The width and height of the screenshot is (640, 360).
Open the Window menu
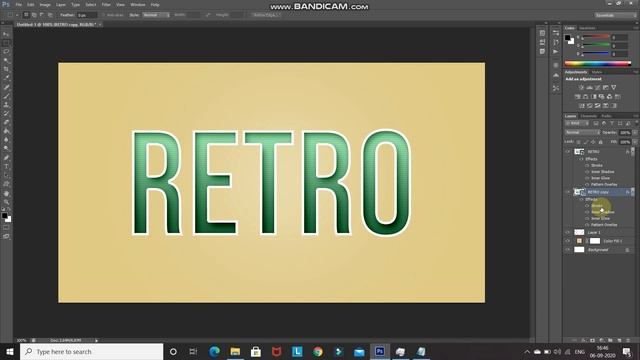138,4
